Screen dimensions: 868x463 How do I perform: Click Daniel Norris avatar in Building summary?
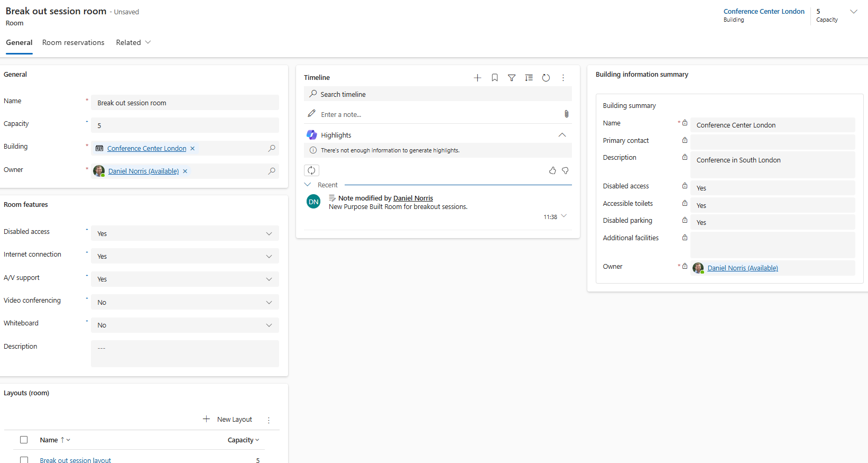698,268
